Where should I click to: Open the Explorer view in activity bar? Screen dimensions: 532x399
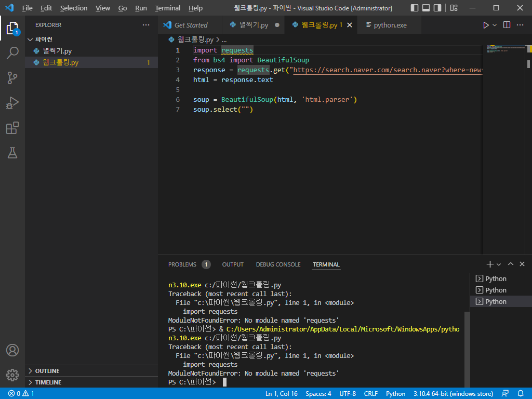pos(12,28)
